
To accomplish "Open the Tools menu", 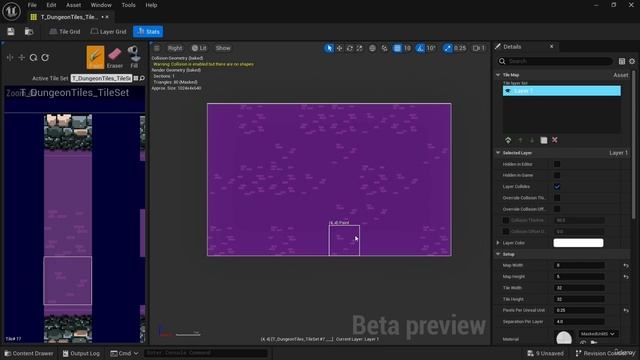I will click(128, 5).
